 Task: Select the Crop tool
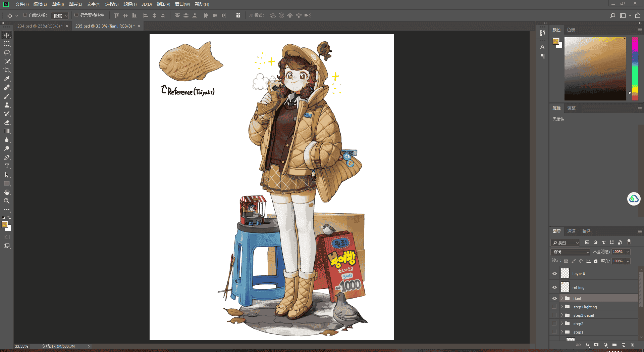point(7,70)
